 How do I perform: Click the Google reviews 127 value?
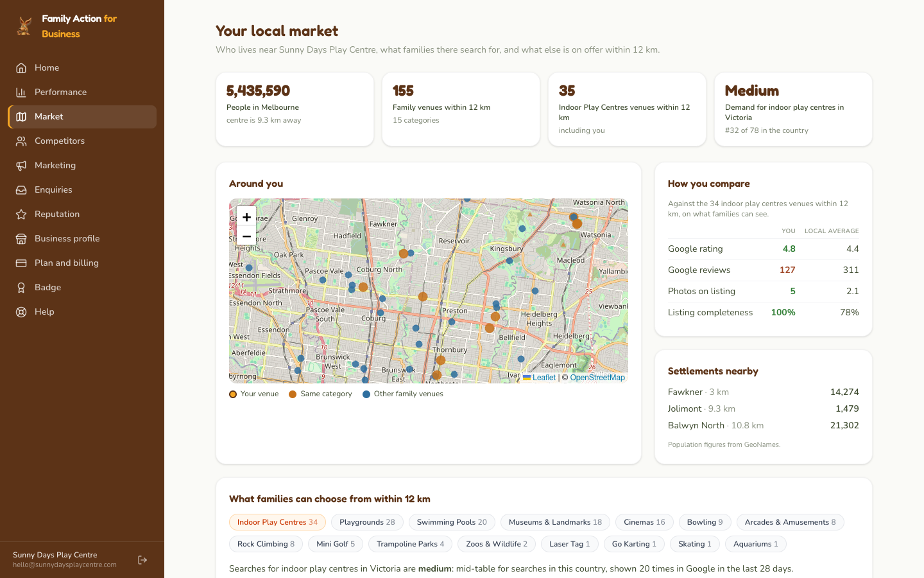787,270
